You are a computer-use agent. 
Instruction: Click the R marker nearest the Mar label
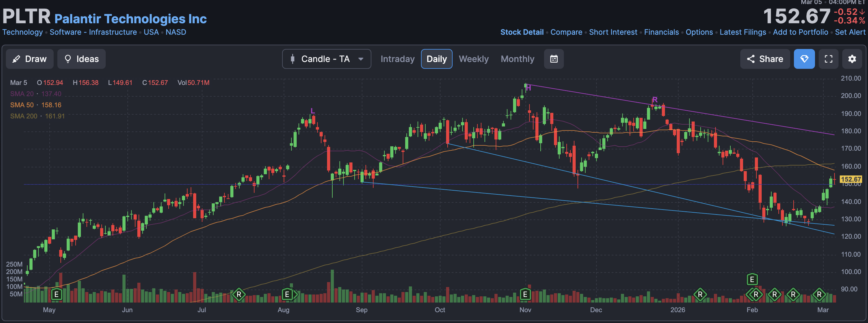click(x=819, y=294)
